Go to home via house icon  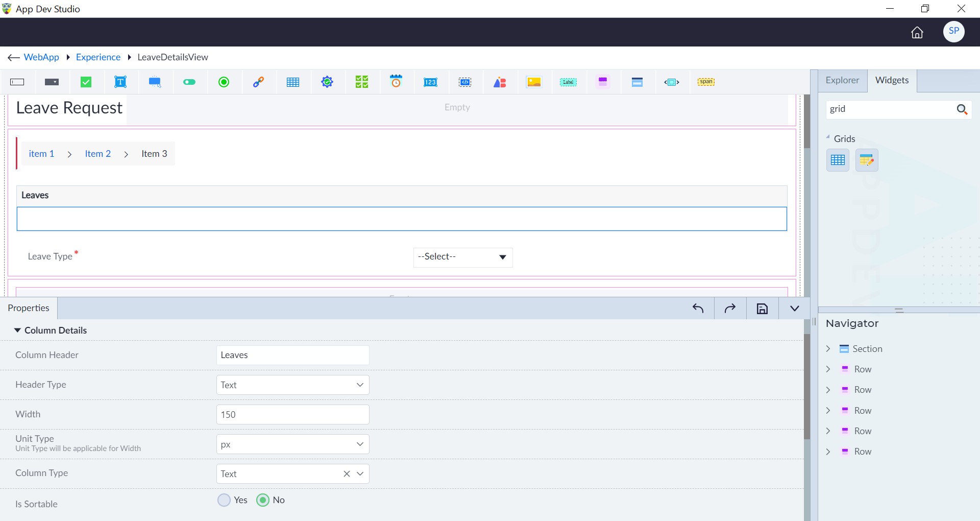tap(917, 32)
